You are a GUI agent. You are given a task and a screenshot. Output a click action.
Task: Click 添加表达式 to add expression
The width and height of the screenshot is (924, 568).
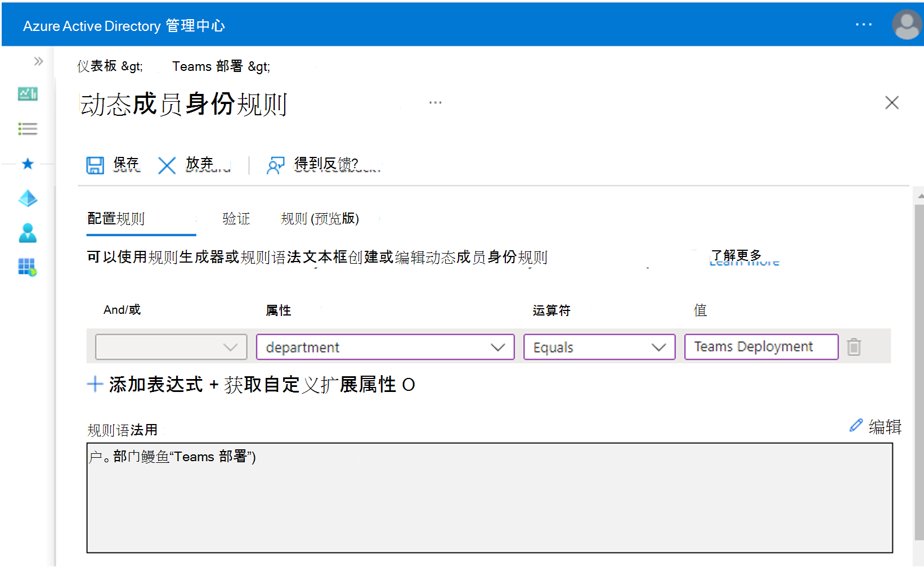[x=145, y=385]
